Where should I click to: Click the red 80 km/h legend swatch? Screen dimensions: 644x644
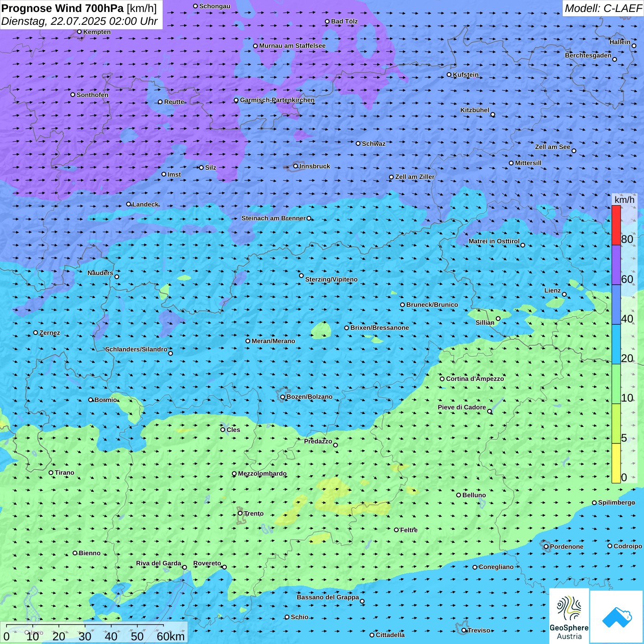(616, 225)
